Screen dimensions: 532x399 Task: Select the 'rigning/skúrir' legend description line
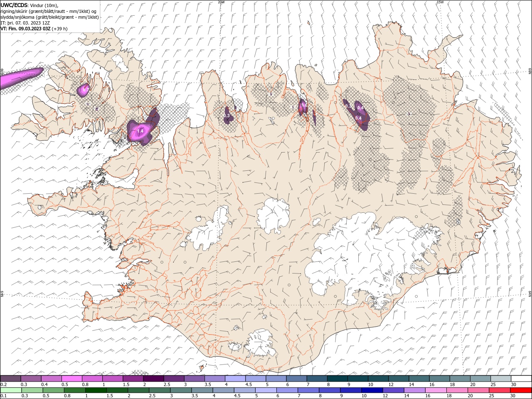point(49,11)
